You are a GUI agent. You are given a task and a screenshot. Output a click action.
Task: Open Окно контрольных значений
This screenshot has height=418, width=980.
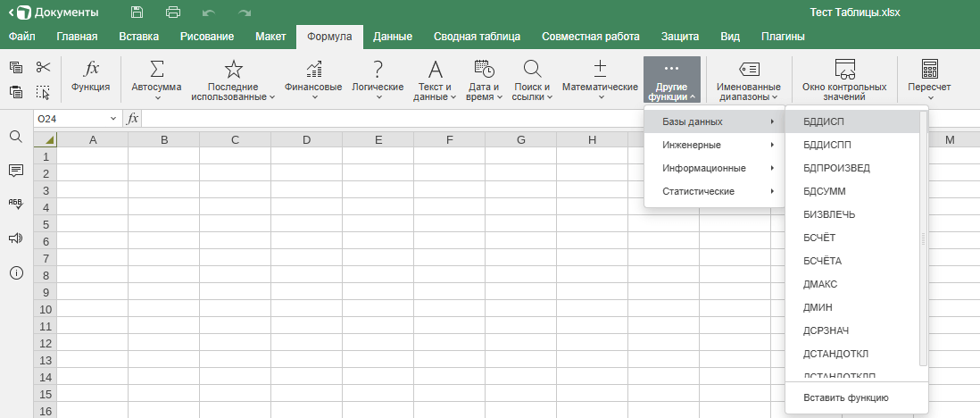(844, 79)
